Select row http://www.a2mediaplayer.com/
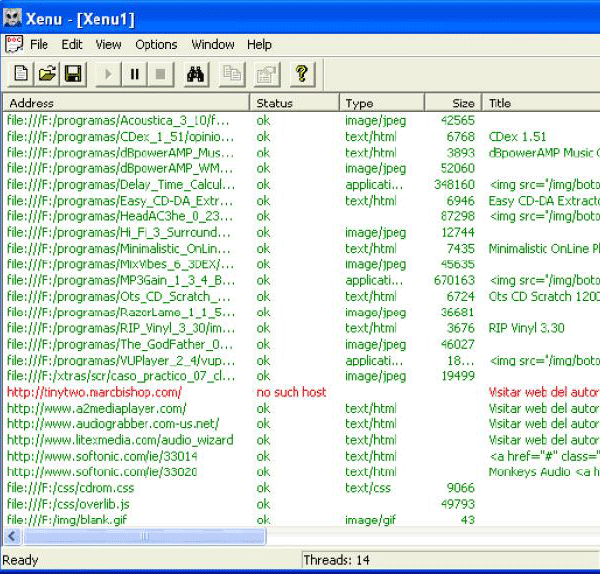Screen dimensions: 600x574 [x=96, y=408]
